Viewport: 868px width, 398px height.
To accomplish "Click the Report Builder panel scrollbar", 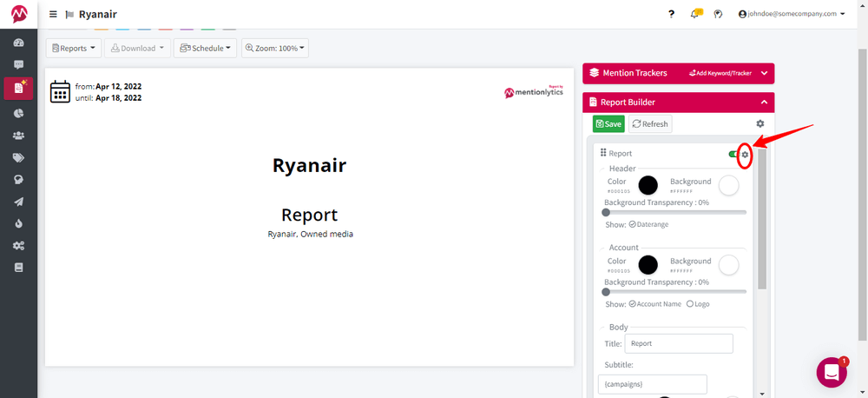I will click(762, 219).
